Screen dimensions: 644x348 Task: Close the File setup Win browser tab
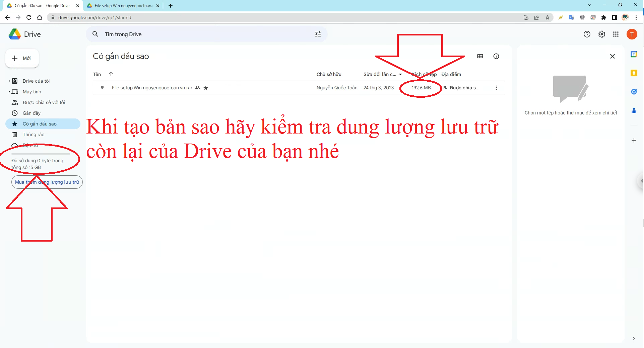(x=158, y=6)
